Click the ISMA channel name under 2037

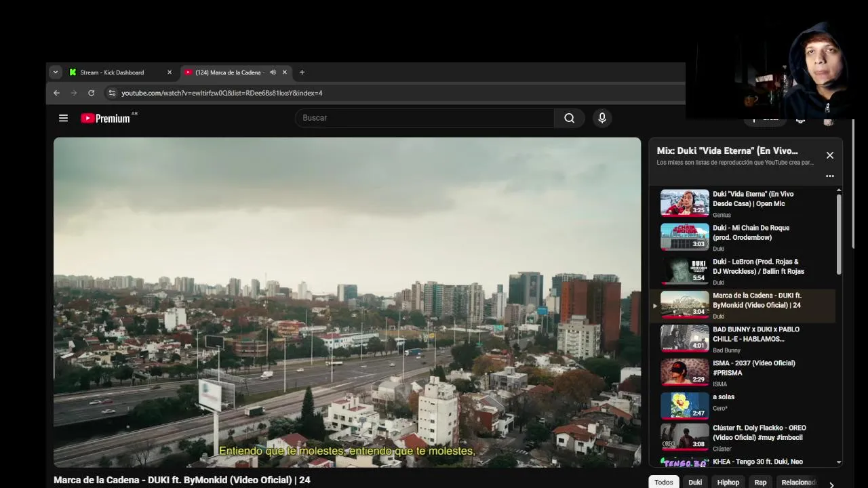719,384
